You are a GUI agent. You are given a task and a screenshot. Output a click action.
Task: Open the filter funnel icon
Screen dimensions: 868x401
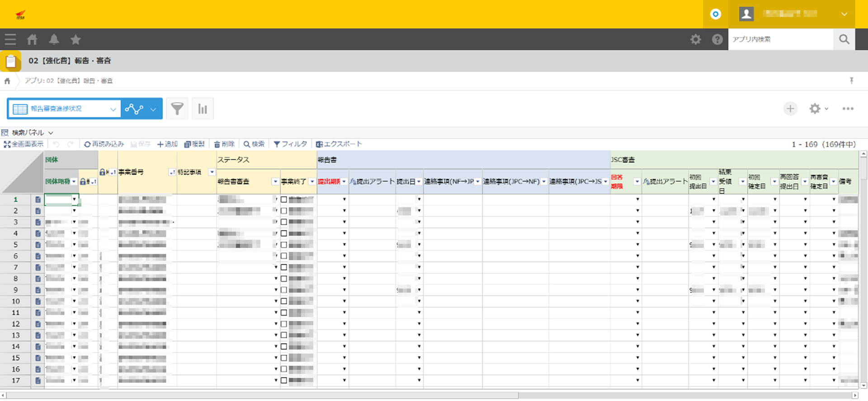(177, 109)
